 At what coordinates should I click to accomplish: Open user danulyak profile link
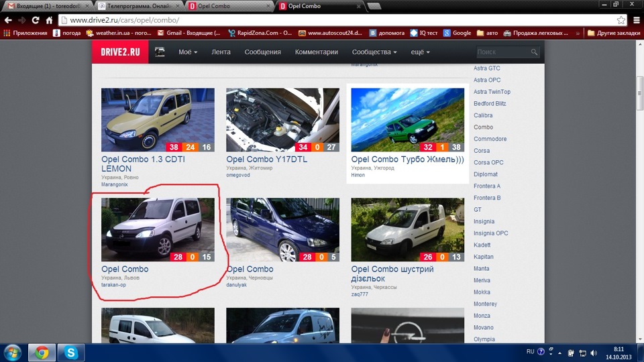(237, 285)
